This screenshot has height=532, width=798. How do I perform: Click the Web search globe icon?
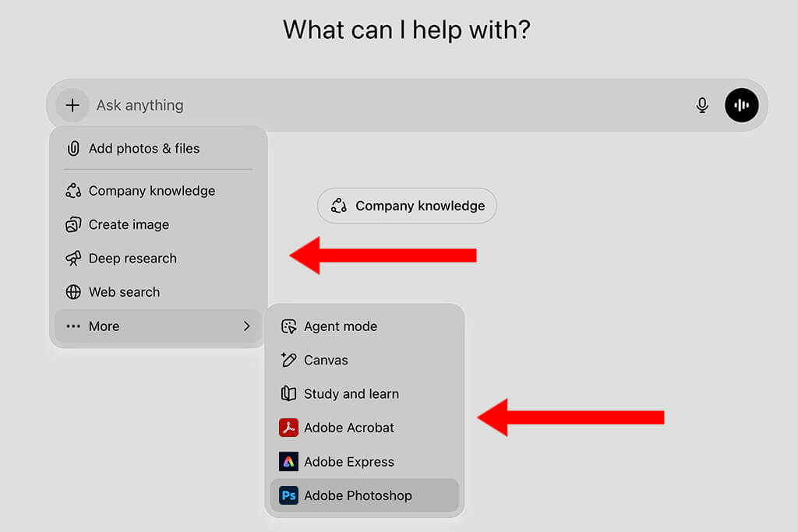(x=73, y=292)
